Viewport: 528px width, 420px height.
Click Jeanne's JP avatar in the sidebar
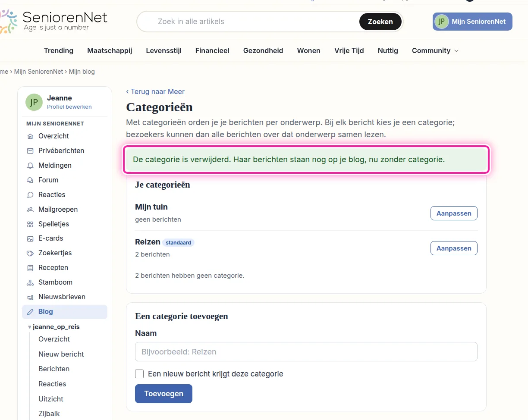(x=34, y=102)
